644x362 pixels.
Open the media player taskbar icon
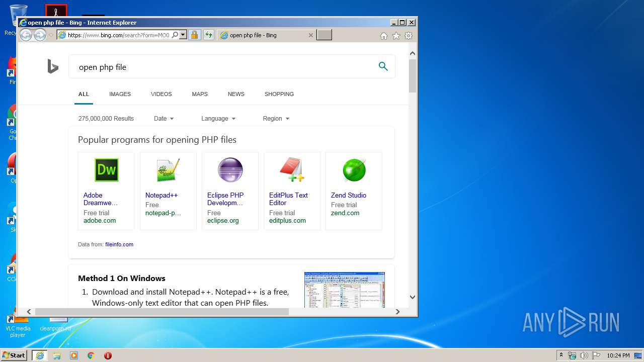point(74,355)
